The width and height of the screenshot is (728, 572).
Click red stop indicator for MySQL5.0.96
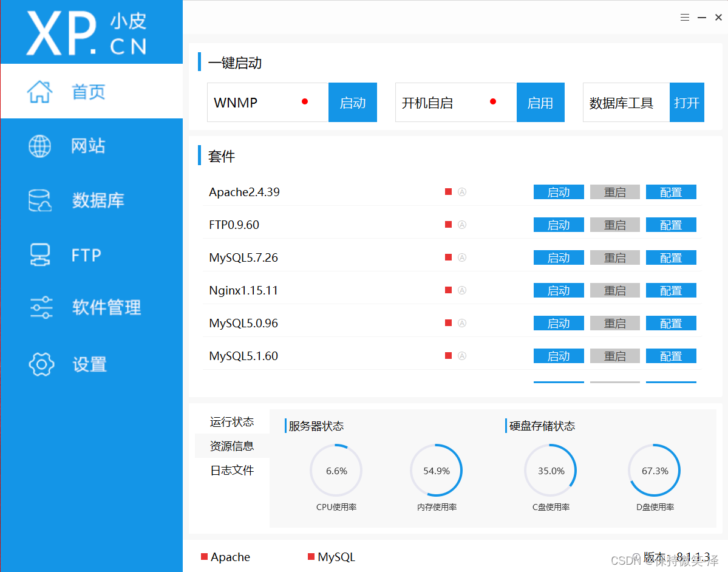tap(449, 322)
